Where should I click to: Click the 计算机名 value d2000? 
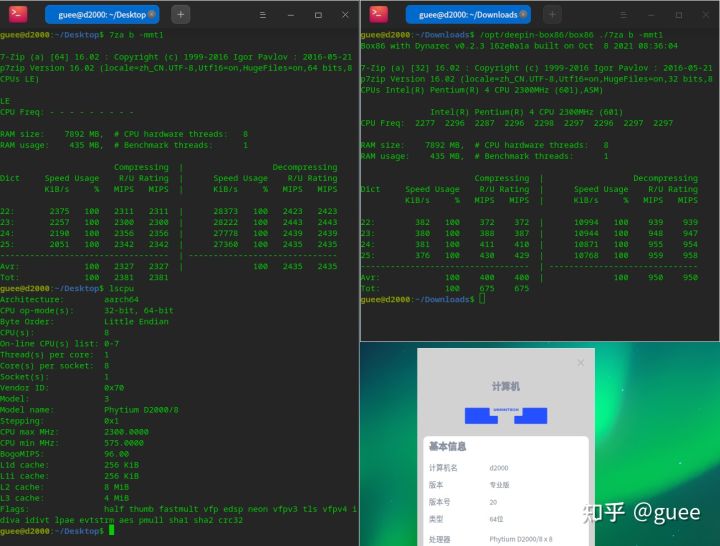coord(499,468)
